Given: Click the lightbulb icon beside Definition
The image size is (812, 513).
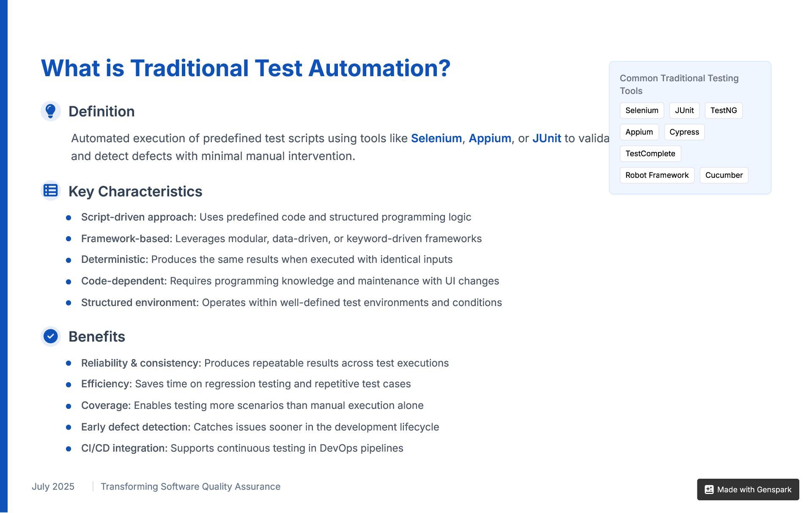Looking at the screenshot, I should pyautogui.click(x=51, y=111).
